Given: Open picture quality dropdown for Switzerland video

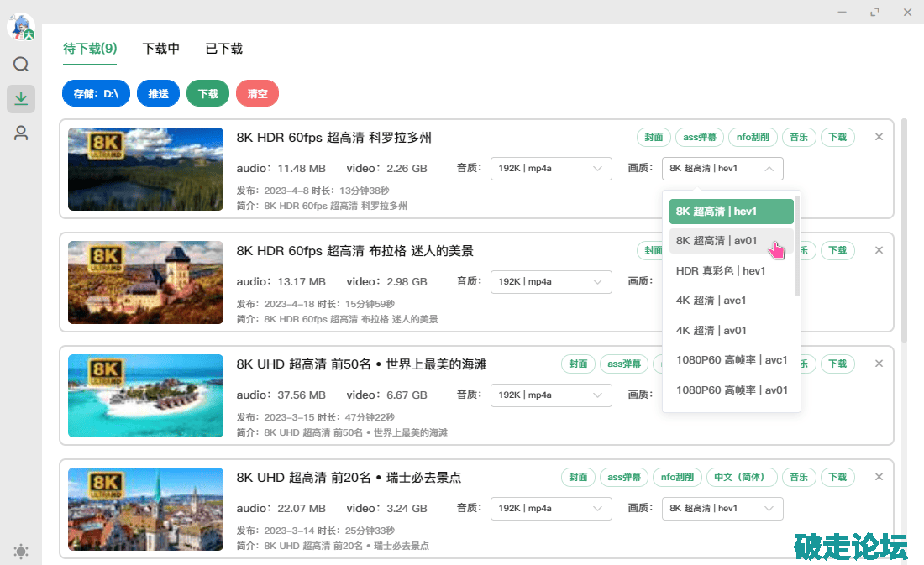Looking at the screenshot, I should (722, 509).
